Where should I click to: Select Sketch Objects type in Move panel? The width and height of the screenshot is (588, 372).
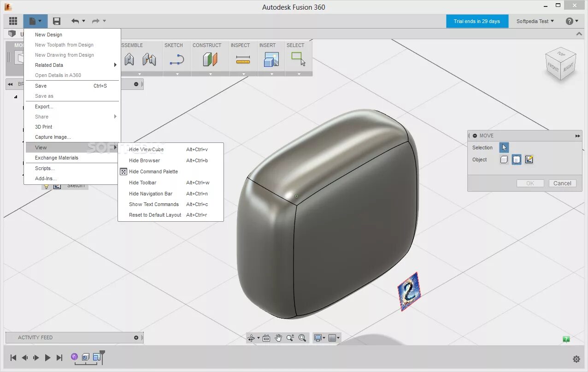pos(529,159)
